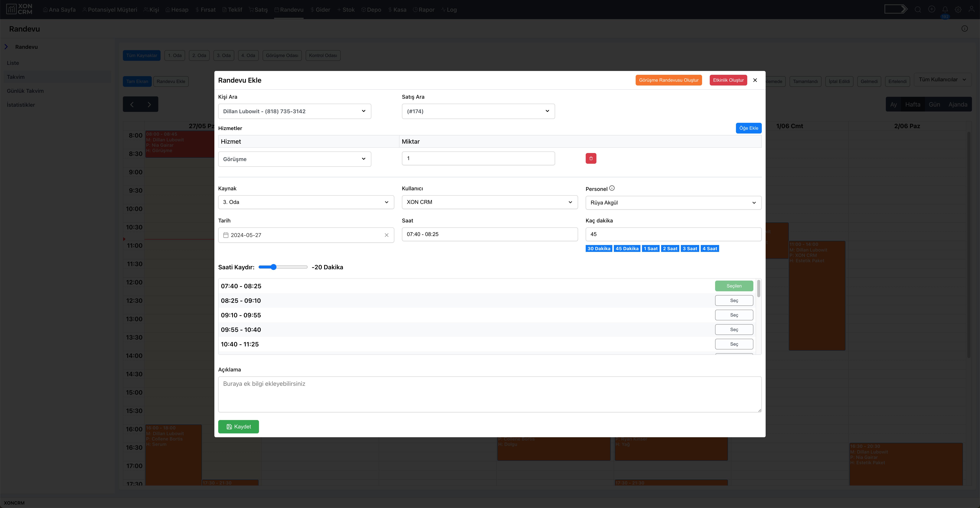The width and height of the screenshot is (980, 508).
Task: Open the Gider menu
Action: pos(320,10)
